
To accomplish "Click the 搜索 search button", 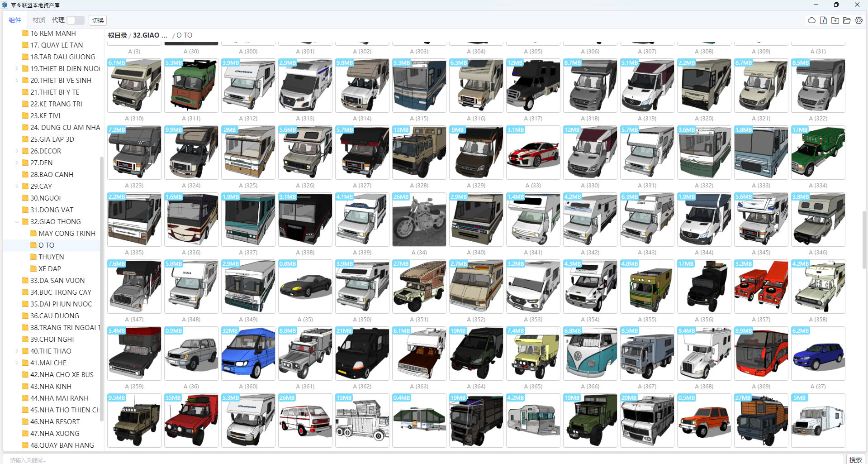I will click(x=855, y=459).
